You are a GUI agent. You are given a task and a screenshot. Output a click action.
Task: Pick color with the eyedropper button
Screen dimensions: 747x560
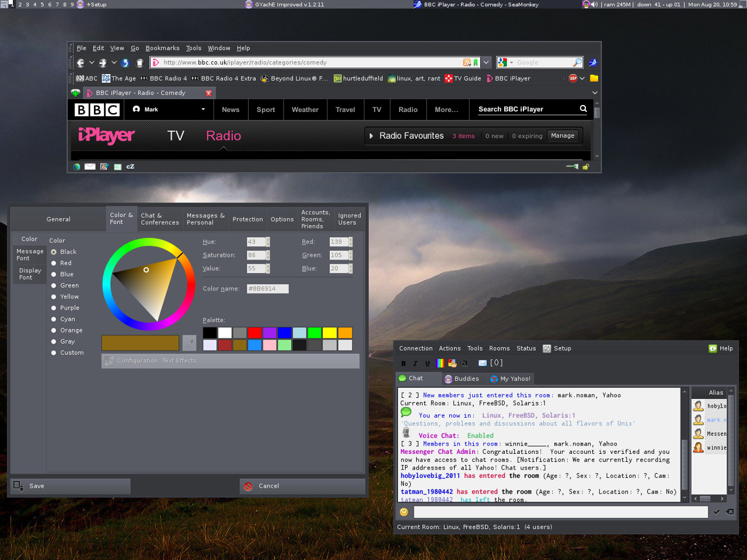pyautogui.click(x=189, y=342)
